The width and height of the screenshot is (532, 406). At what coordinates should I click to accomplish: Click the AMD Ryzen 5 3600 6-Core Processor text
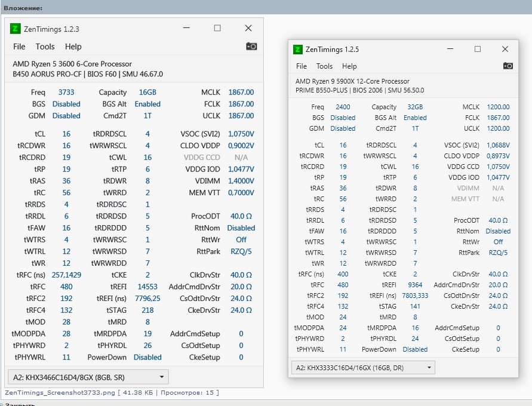(72, 64)
